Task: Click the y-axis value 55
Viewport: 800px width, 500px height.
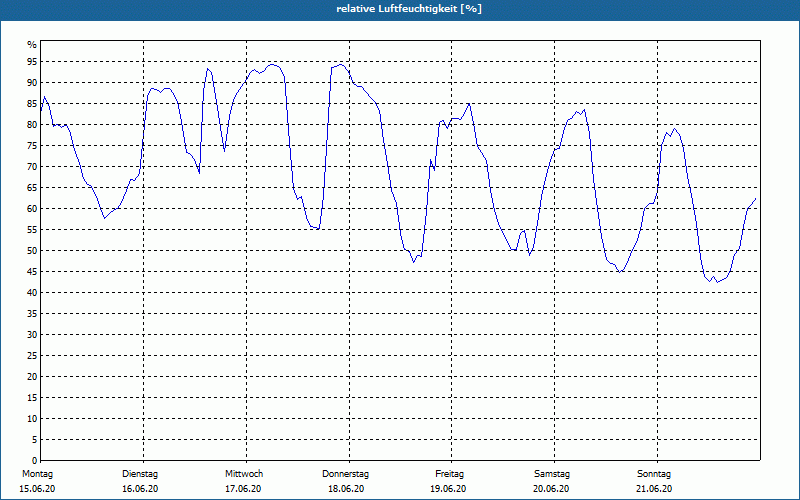Action: point(32,230)
